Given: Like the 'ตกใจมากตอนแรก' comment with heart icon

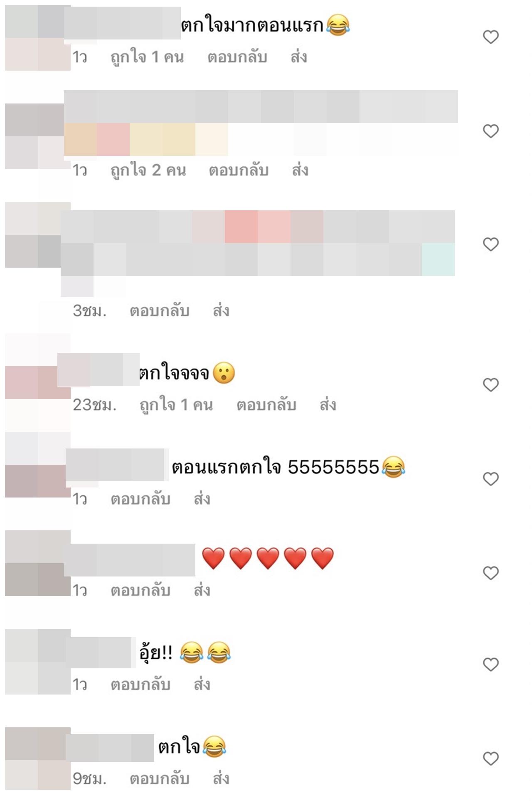Looking at the screenshot, I should 490,37.
